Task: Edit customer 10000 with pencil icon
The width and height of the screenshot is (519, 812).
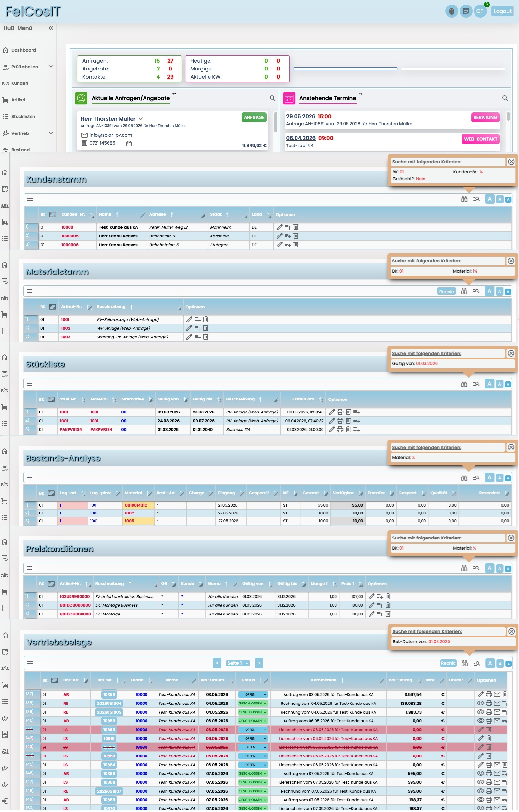Action: pyautogui.click(x=279, y=227)
